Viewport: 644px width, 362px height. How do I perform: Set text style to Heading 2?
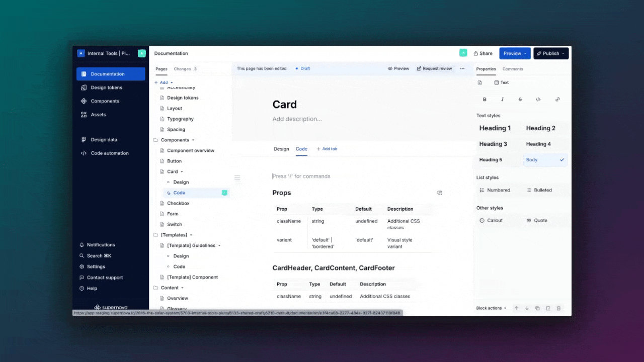point(541,128)
